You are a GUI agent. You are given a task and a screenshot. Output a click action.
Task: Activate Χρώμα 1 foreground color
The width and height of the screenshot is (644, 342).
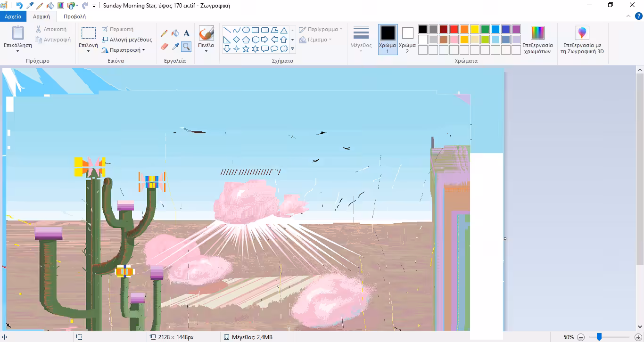click(388, 40)
